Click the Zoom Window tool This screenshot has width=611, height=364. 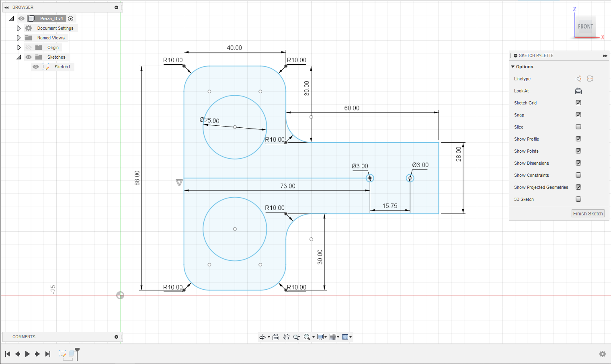point(307,337)
